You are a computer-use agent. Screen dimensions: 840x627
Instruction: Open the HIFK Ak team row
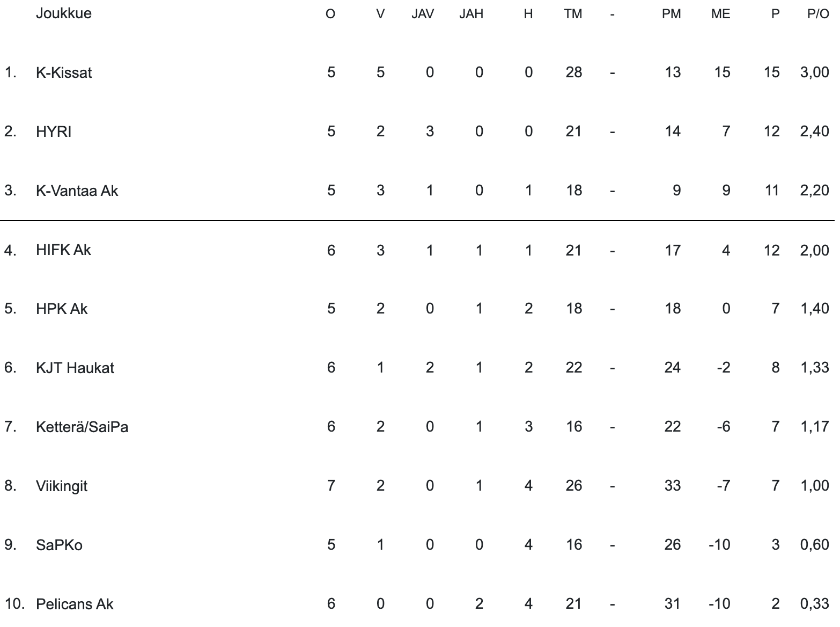(63, 250)
